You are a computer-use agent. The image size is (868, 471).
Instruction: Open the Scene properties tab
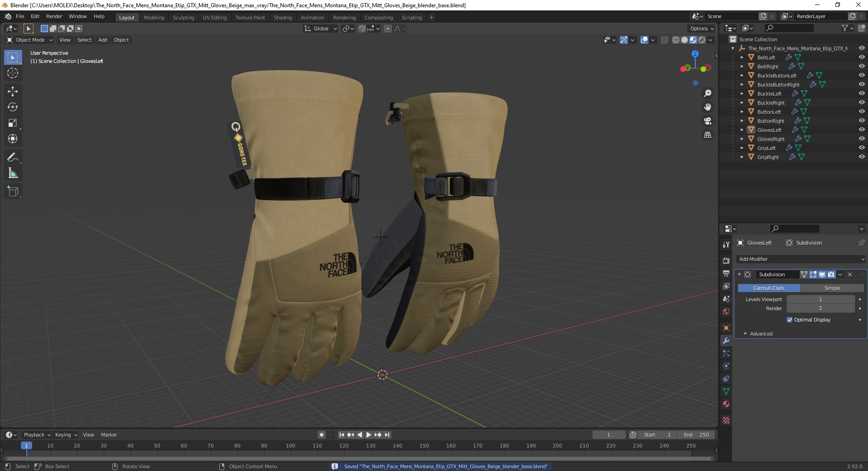(x=726, y=299)
